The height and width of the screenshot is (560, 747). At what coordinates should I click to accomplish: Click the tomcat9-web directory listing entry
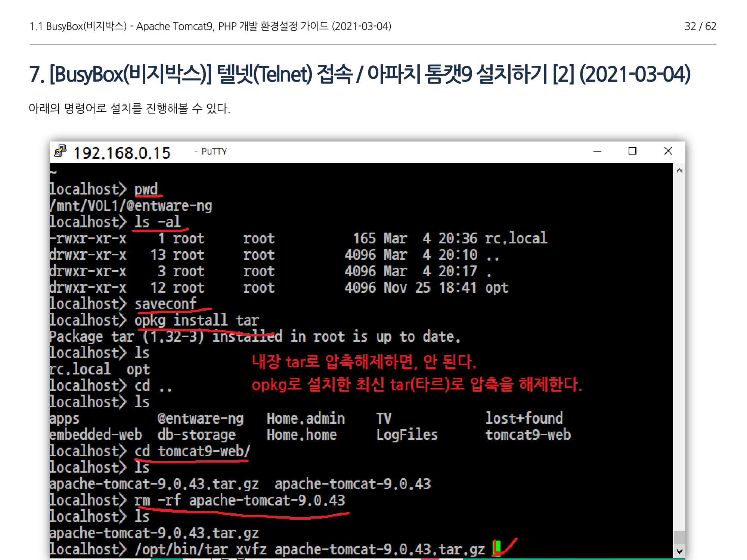pyautogui.click(x=528, y=435)
